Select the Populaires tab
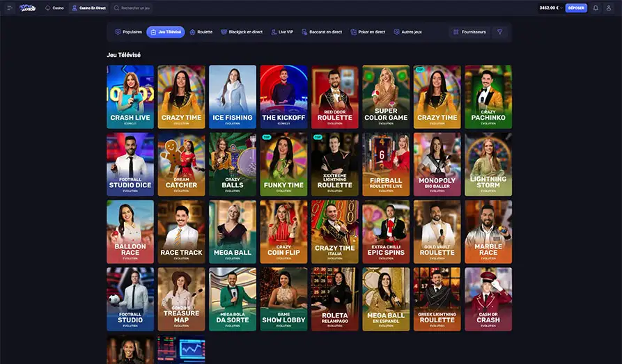The width and height of the screenshot is (622, 364). (129, 32)
